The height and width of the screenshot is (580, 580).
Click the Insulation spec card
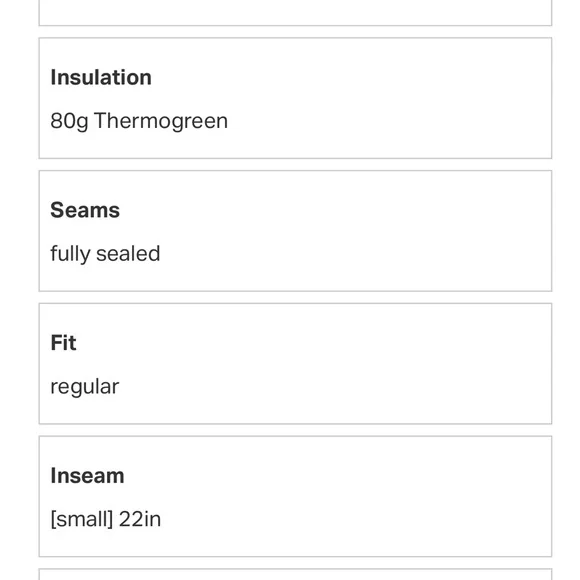pyautogui.click(x=295, y=98)
